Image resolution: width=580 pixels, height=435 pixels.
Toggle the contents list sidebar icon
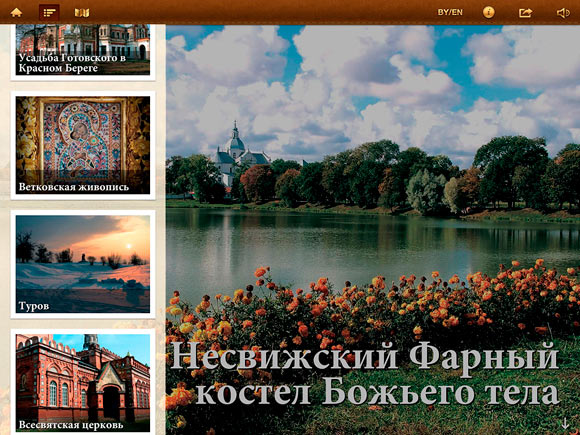point(49,13)
